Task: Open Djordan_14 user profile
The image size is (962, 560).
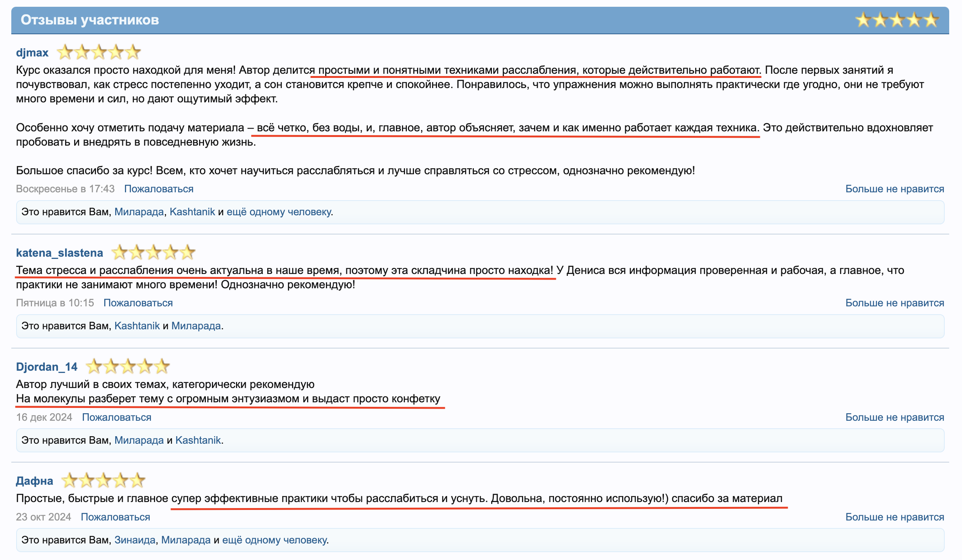Action: [47, 367]
